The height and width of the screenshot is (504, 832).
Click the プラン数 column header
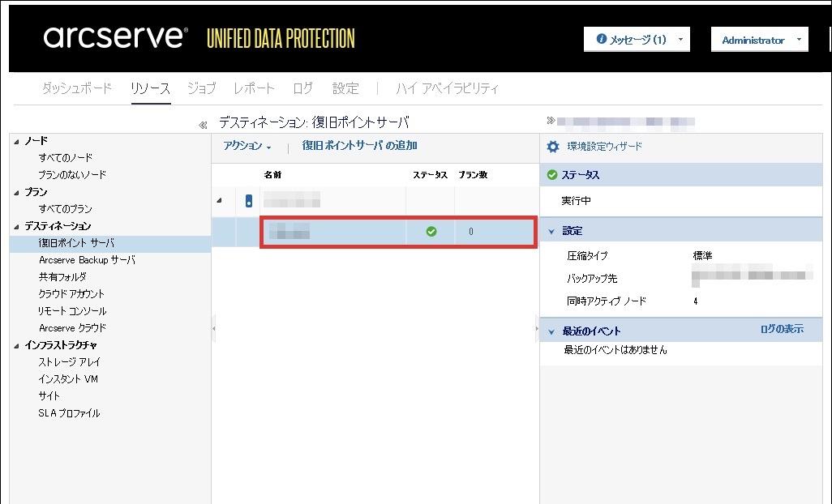tap(473, 175)
